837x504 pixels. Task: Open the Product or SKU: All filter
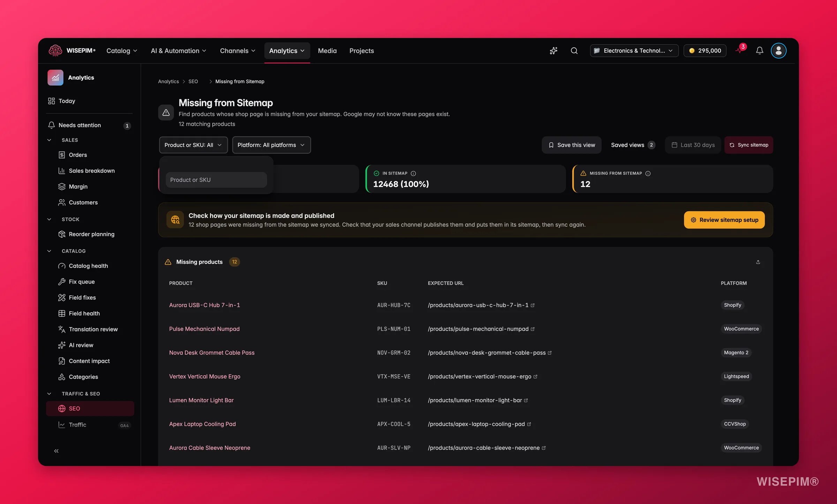coord(193,145)
